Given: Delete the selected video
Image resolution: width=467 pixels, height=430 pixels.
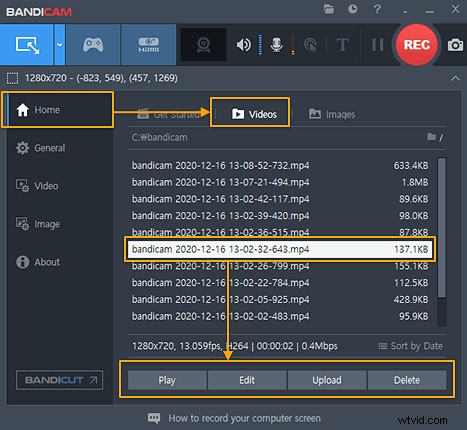Looking at the screenshot, I should coord(407,380).
